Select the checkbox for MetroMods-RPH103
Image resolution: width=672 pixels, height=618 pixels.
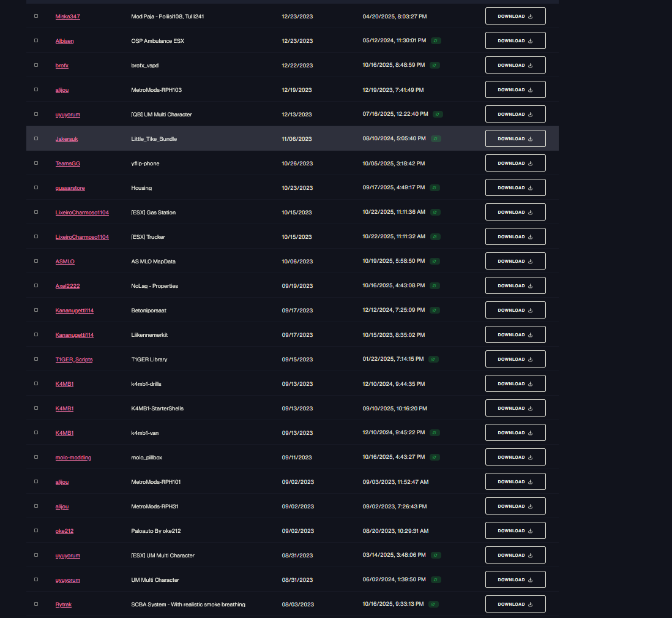36,89
